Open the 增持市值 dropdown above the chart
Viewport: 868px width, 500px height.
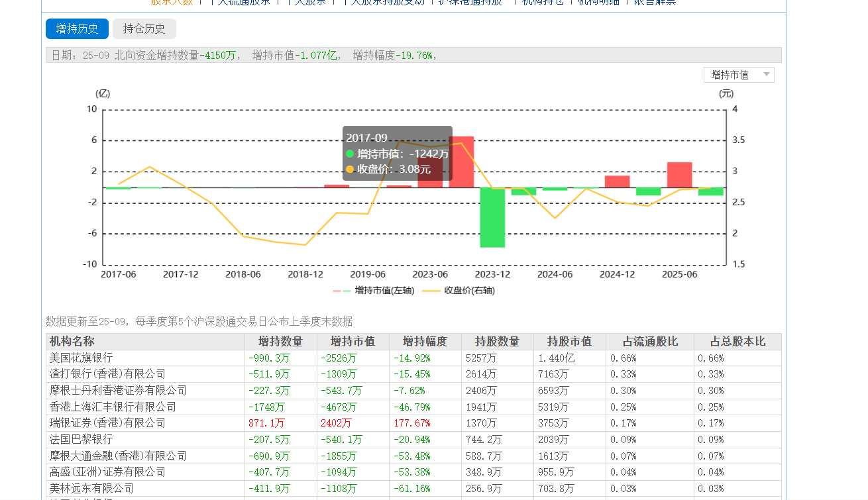[739, 75]
